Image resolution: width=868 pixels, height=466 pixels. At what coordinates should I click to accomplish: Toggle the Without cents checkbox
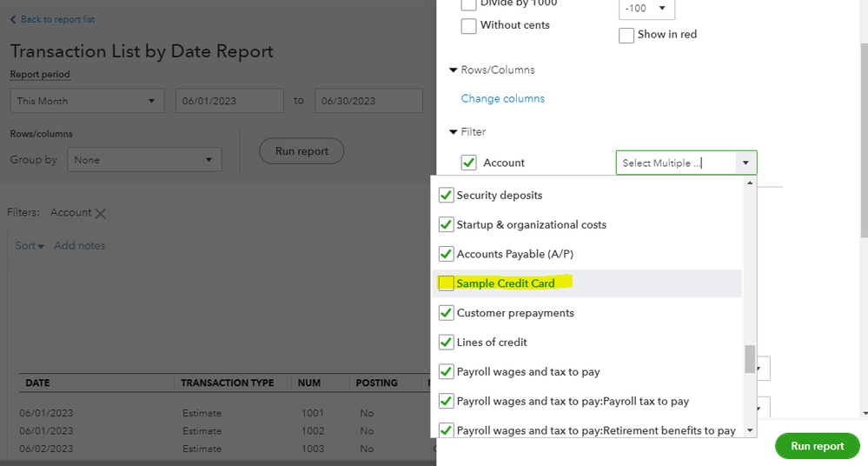coord(469,25)
